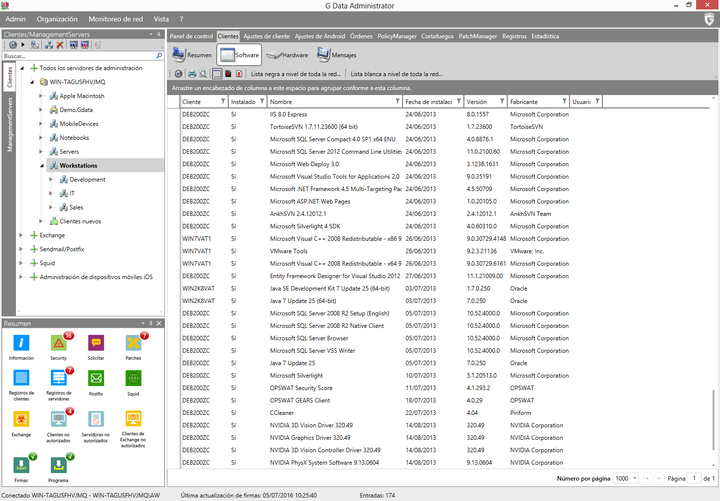The height and width of the screenshot is (501, 720).
Task: Click refresh icon in software toolbar
Action: tap(179, 73)
